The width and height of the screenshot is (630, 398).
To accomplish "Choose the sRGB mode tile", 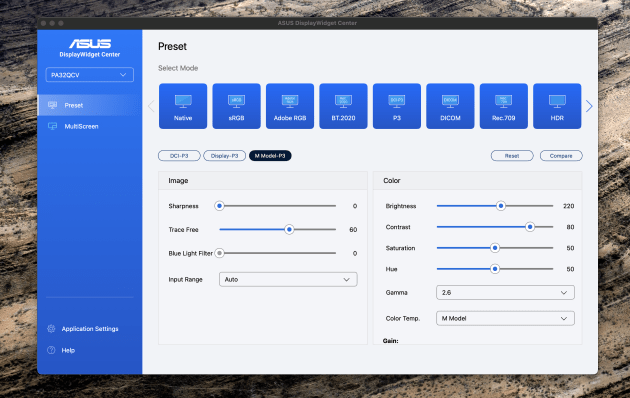I will click(x=236, y=106).
